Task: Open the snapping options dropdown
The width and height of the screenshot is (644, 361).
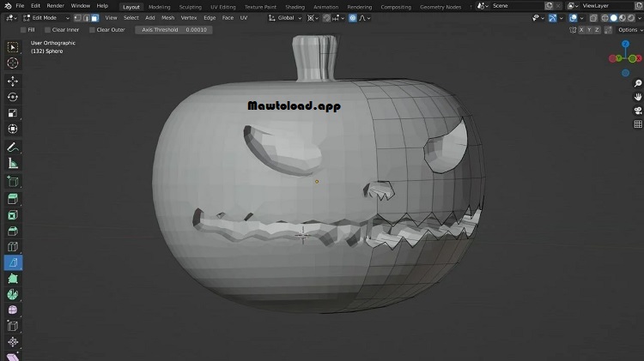Action: 338,18
